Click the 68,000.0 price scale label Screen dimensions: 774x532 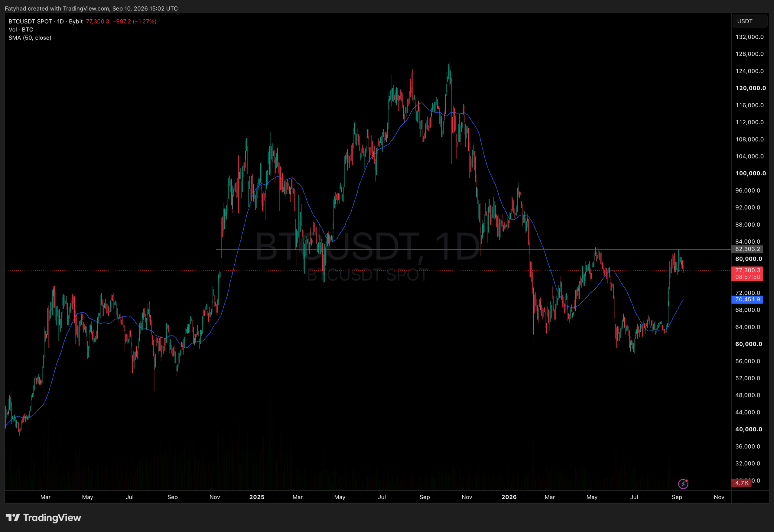pos(748,310)
